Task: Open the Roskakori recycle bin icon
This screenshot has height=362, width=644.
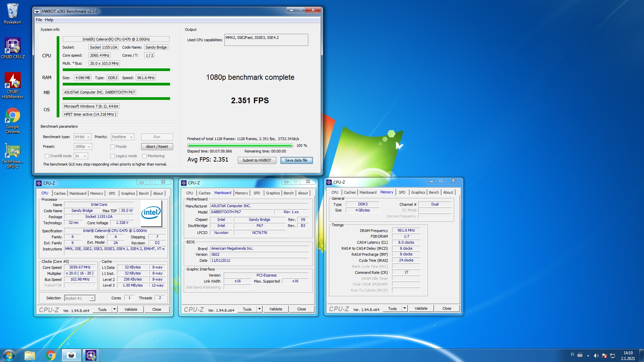Action: click(12, 14)
